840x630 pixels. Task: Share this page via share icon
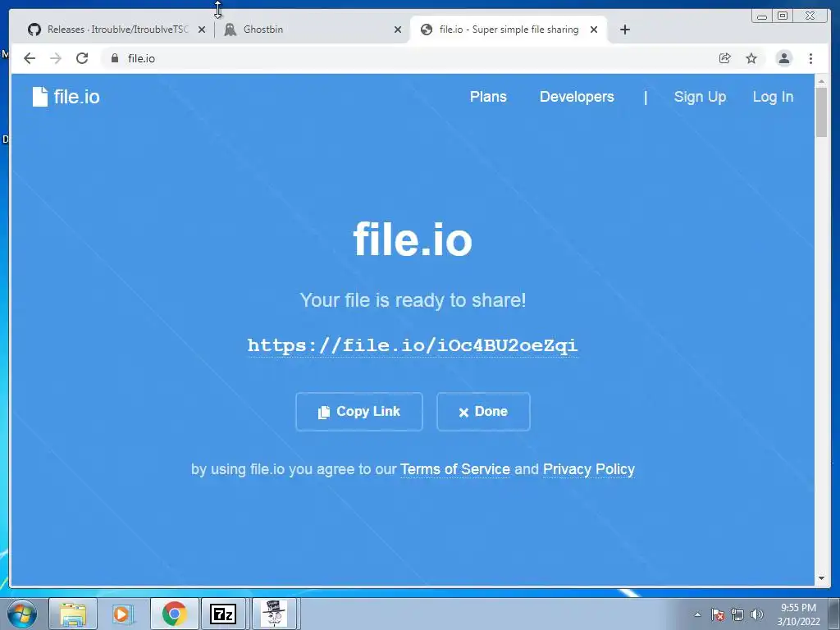tap(725, 58)
